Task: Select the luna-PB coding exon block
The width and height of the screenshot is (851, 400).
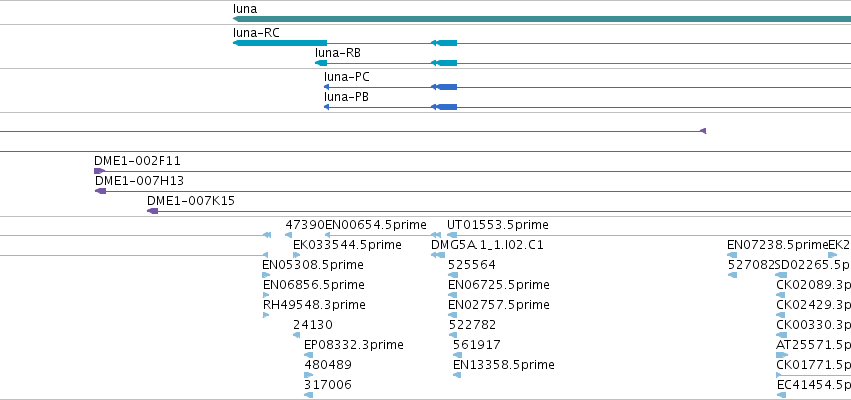Action: (x=447, y=107)
